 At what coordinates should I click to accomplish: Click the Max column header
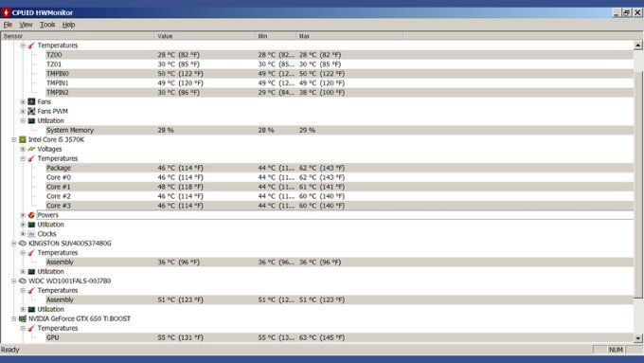(x=349, y=36)
